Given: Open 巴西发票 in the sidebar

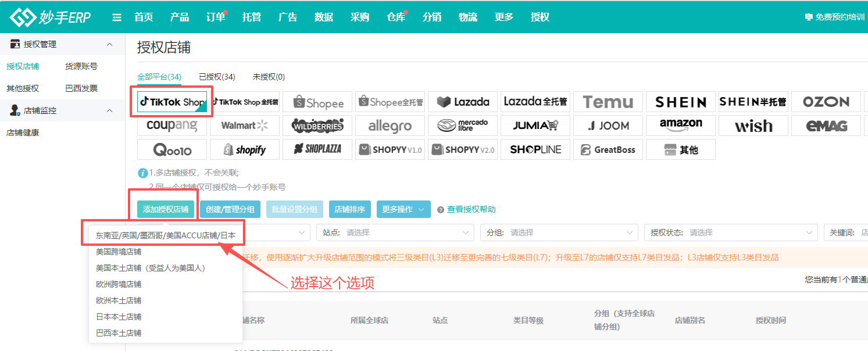Looking at the screenshot, I should [81, 88].
